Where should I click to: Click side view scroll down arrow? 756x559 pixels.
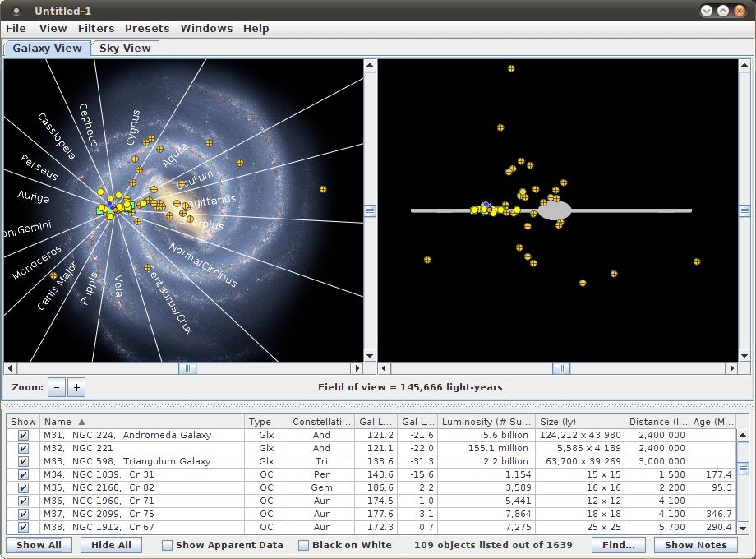click(x=744, y=356)
